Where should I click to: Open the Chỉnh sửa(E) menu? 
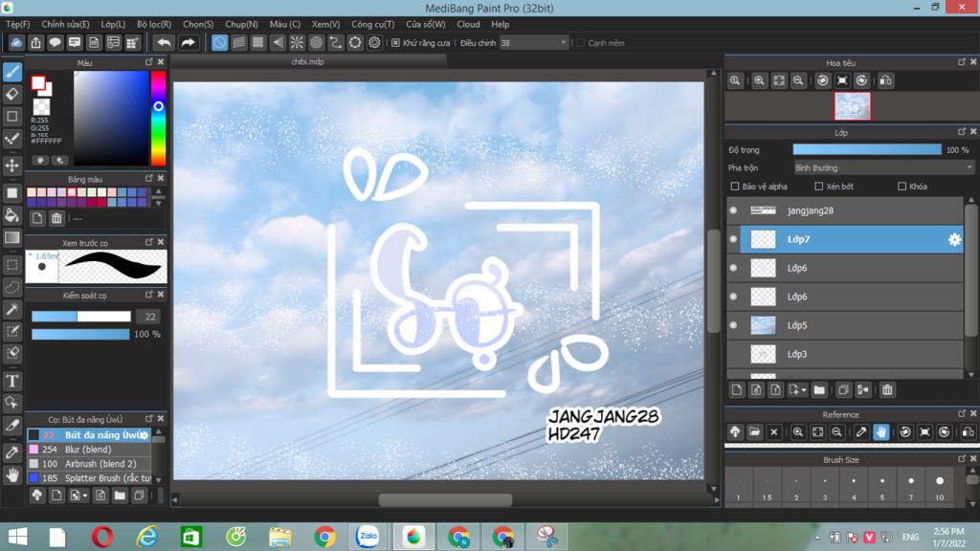tap(65, 24)
